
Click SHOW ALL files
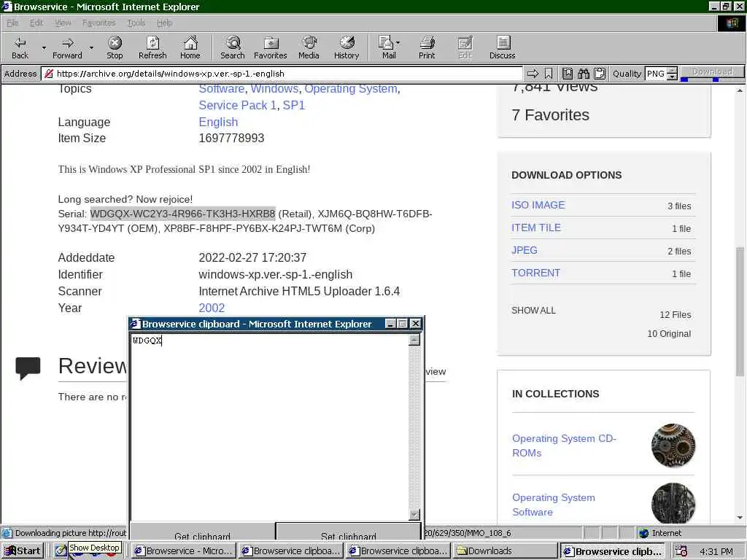[533, 311]
